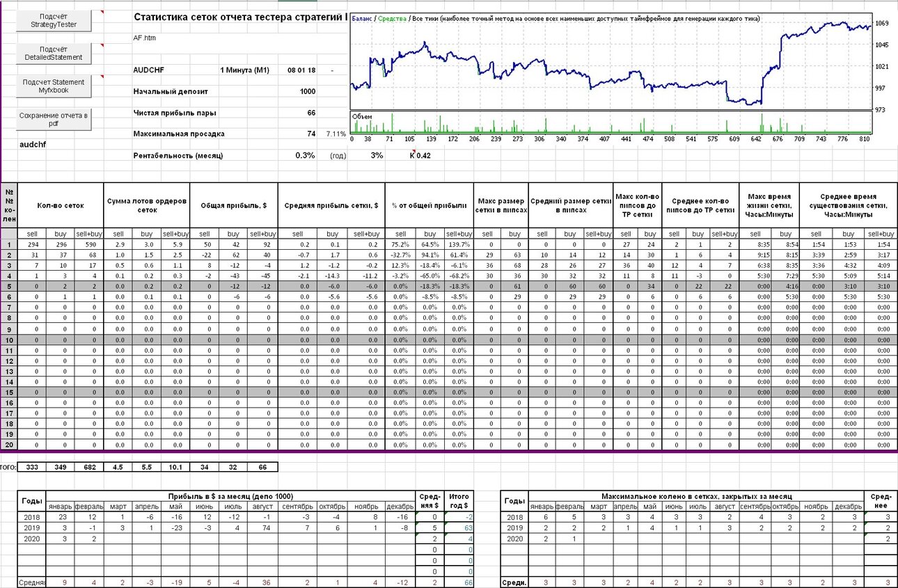Click the totals row cell 682
Screen dimensions: 898x588
pyautogui.click(x=89, y=467)
